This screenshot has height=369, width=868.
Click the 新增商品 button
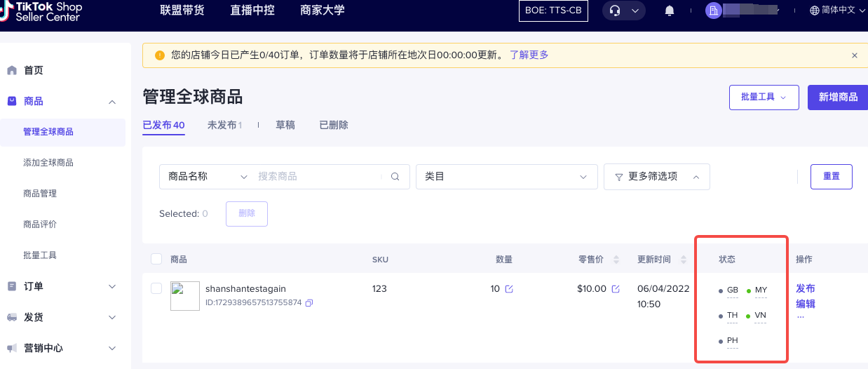click(x=838, y=97)
